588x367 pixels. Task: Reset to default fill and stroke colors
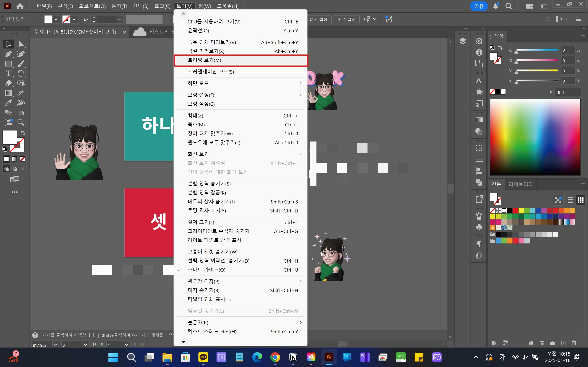[5, 149]
